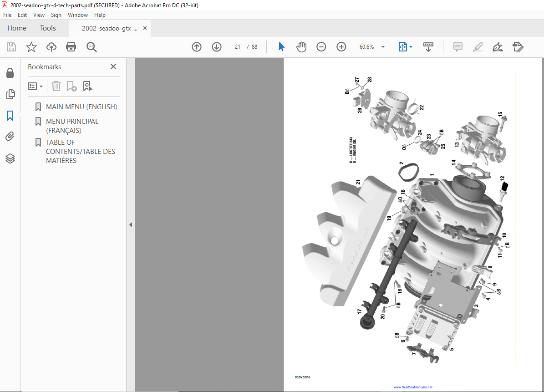Add a comment with the speech bubble icon
544x392 pixels.
point(458,47)
